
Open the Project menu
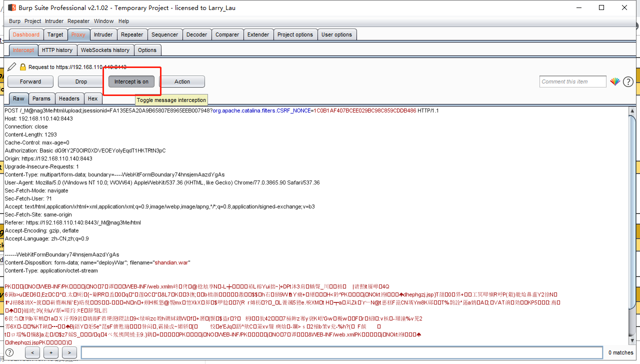[x=33, y=21]
